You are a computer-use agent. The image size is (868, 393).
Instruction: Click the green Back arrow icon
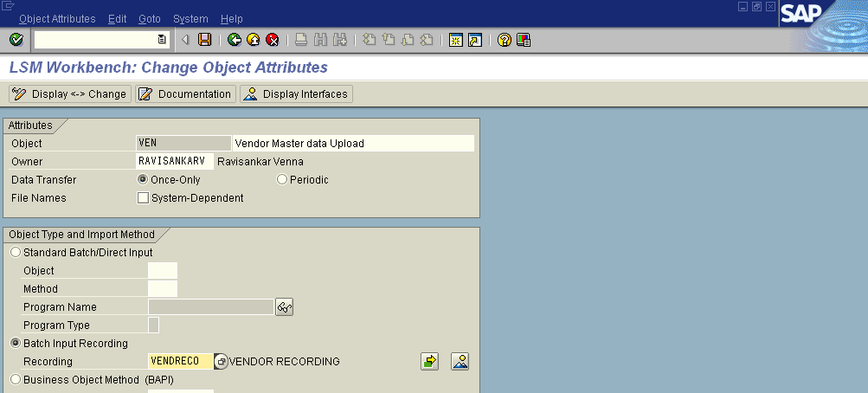[x=234, y=40]
